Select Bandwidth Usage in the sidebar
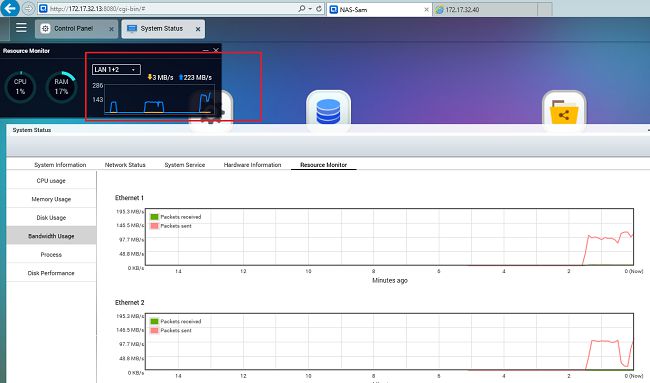This screenshot has height=383, width=650. 51,236
